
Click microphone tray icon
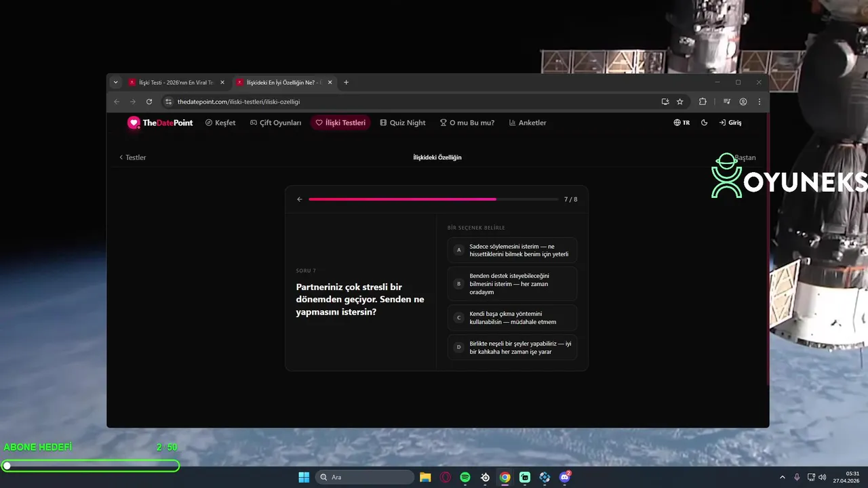[797, 477]
